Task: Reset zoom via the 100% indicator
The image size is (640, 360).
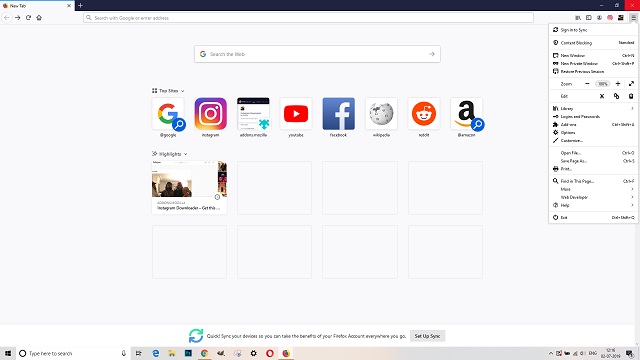Action: pos(602,84)
